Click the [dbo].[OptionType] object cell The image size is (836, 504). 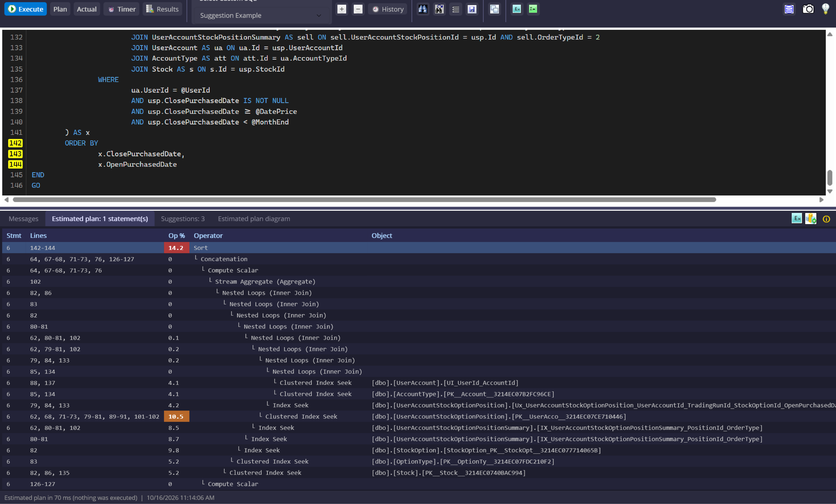click(463, 461)
